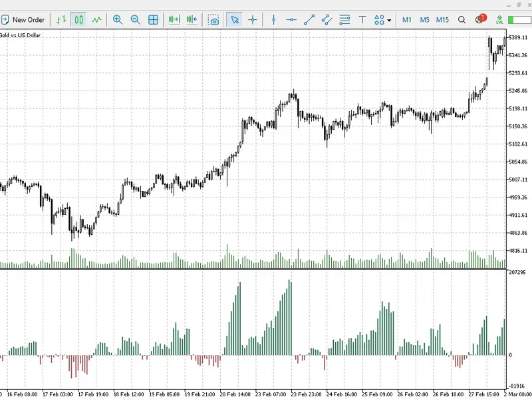The image size is (532, 399).
Task: Click time label '19 Feb 21:00'
Action: [x=199, y=394]
